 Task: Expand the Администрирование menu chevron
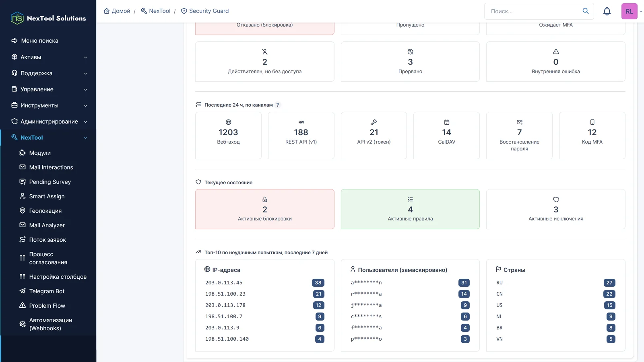(85, 122)
